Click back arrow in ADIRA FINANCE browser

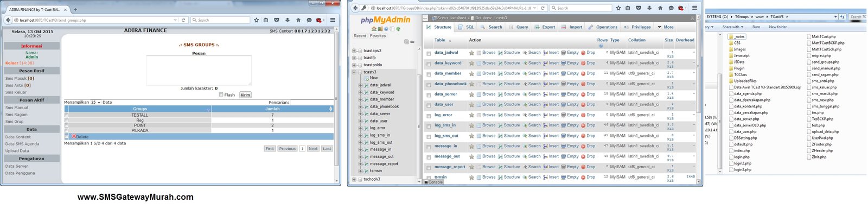[8, 20]
